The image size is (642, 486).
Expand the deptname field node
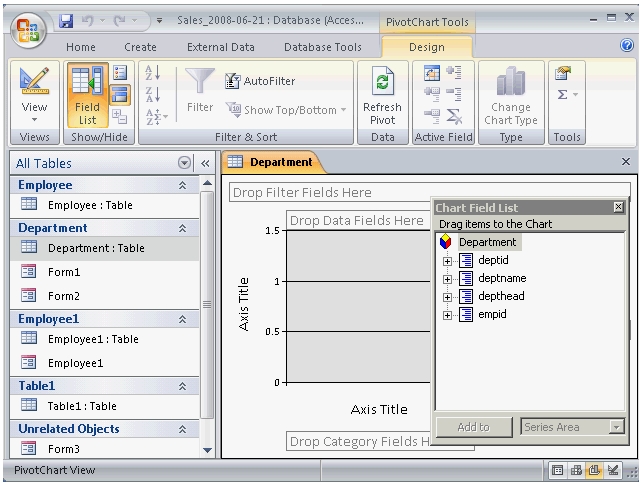click(447, 279)
